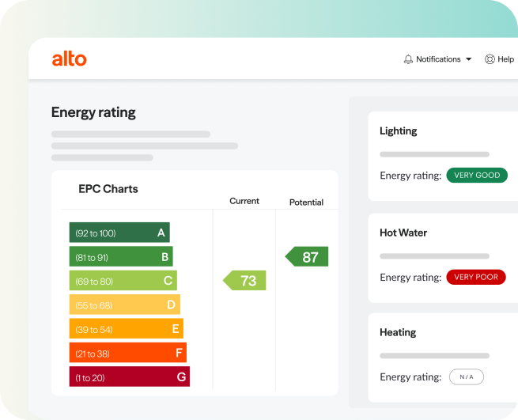Open the Notifications menu
Viewport: 518px width, 420px height.
438,59
